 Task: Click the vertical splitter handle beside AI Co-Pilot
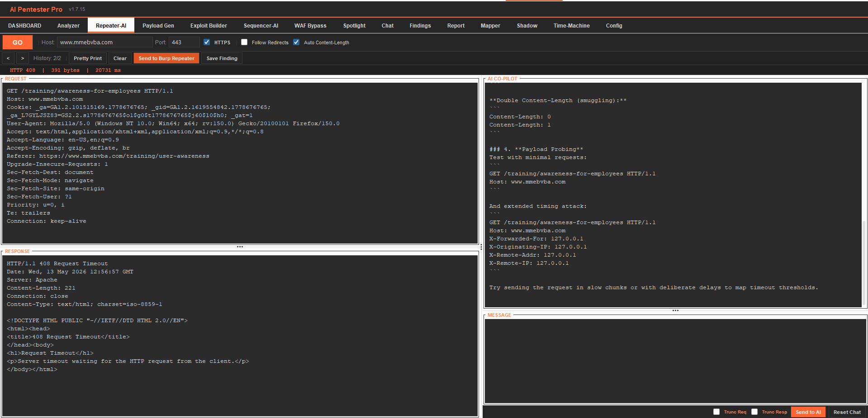481,247
